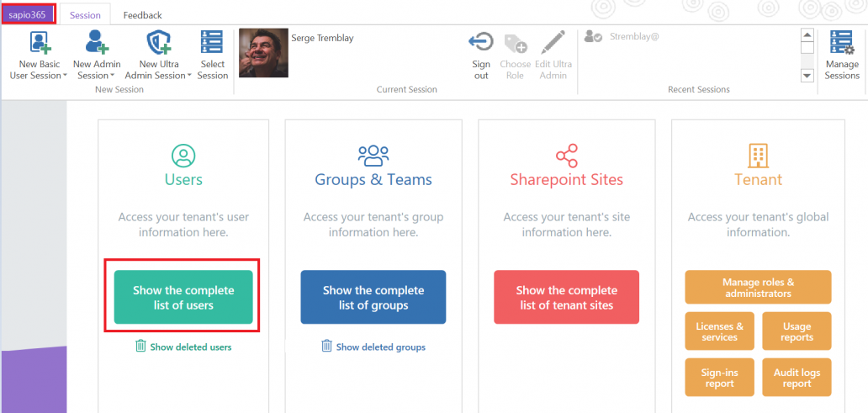Click the Choose Role tag icon
This screenshot has width=868, height=413.
(x=515, y=43)
